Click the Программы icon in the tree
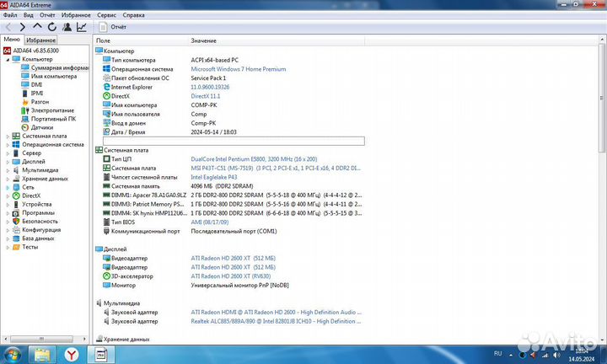The height and width of the screenshot is (364, 607). click(x=16, y=212)
